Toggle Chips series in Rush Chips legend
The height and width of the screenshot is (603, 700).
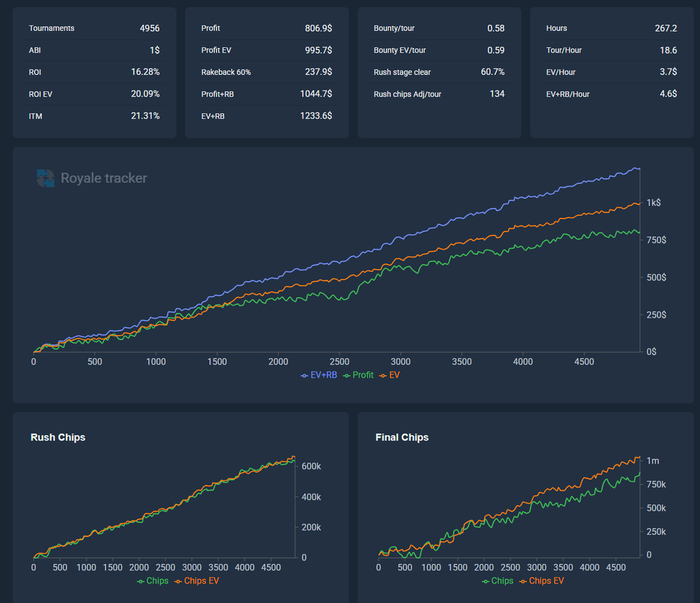click(153, 581)
